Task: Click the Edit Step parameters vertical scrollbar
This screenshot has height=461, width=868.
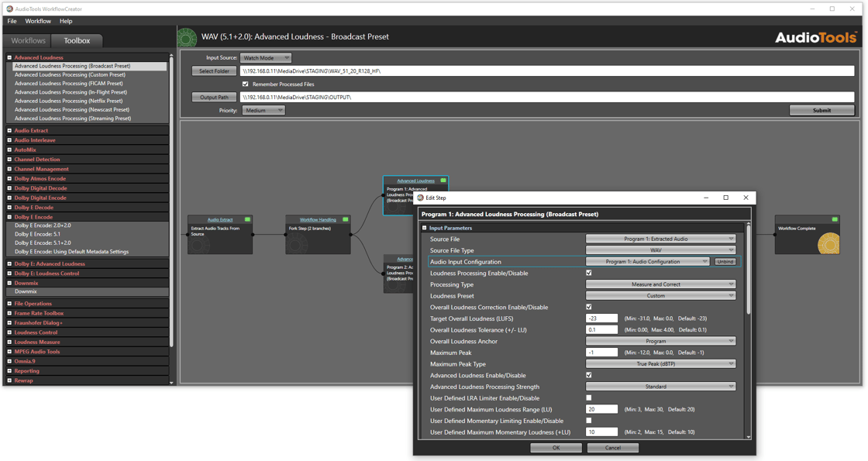Action: tap(748, 271)
